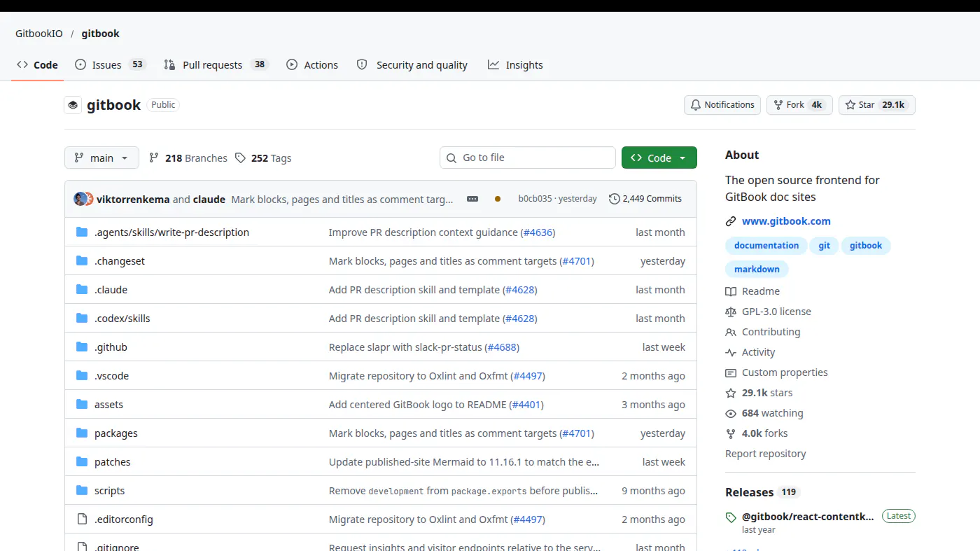Click the star icon beside 29.1k stars
Image resolution: width=980 pixels, height=551 pixels.
731,393
